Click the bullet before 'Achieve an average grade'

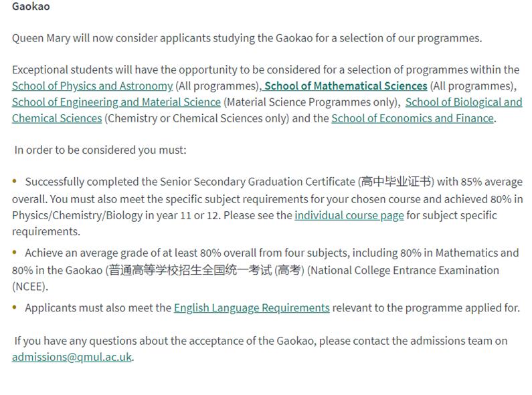16,253
